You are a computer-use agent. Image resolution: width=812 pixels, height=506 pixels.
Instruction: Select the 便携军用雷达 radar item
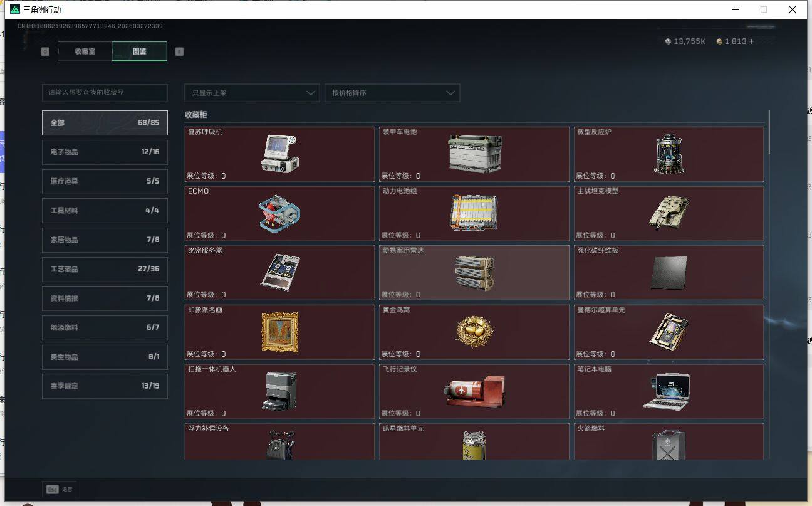474,273
